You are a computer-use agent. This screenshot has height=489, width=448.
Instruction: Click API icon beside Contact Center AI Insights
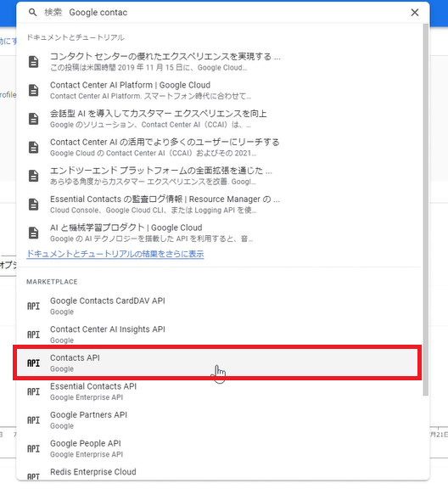tap(34, 334)
